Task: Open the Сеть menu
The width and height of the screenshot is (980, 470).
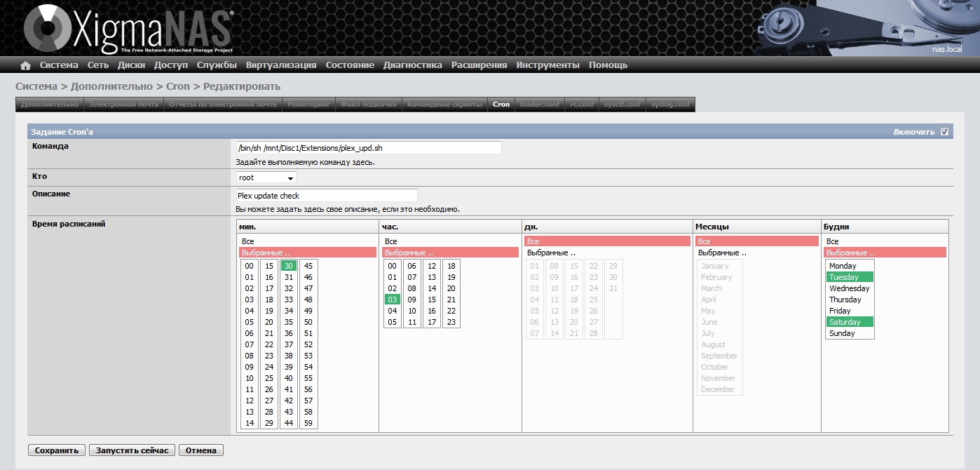Action: pyautogui.click(x=98, y=65)
